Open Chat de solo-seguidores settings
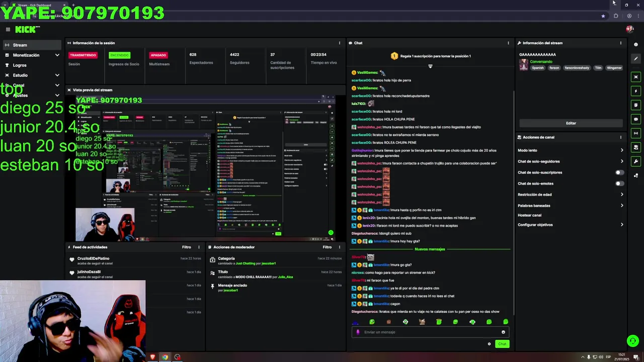Image resolution: width=644 pixels, height=362 pixels. pos(571,161)
